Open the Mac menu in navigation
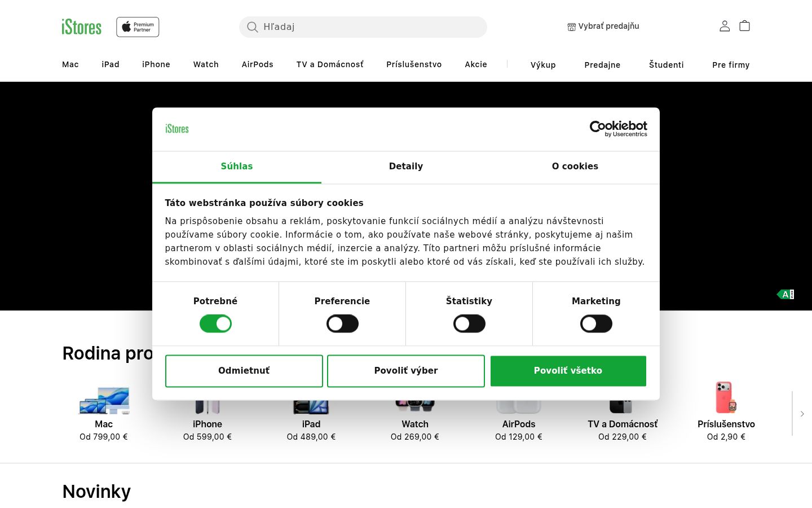 [70, 64]
